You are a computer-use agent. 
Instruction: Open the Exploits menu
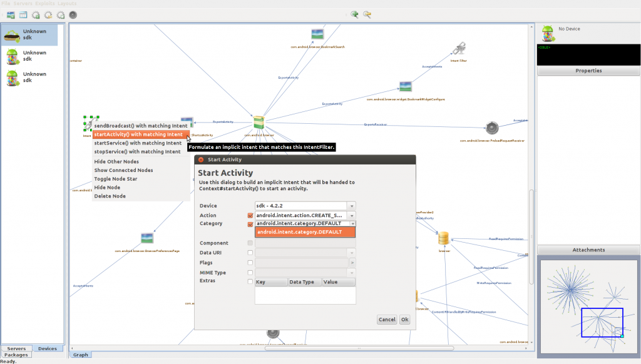[x=44, y=3]
